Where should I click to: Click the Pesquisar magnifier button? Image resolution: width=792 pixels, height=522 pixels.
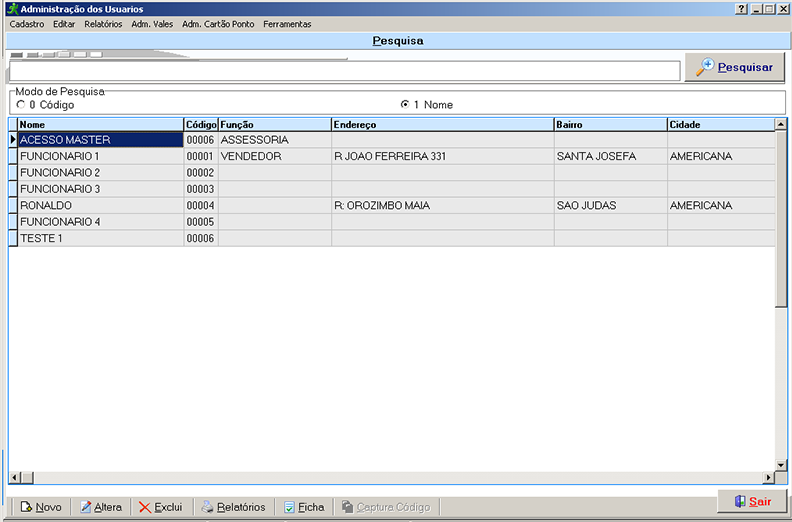735,68
